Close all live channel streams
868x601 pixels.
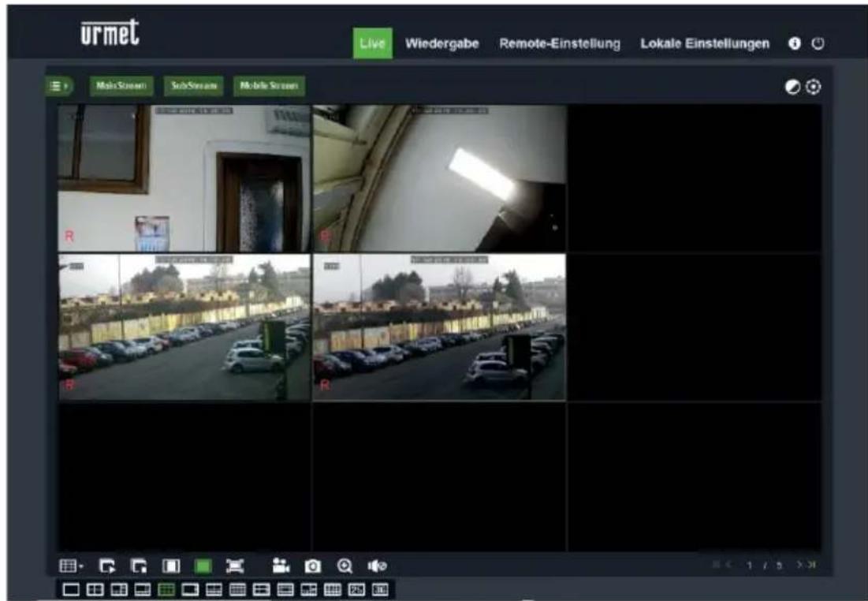pos(140,565)
